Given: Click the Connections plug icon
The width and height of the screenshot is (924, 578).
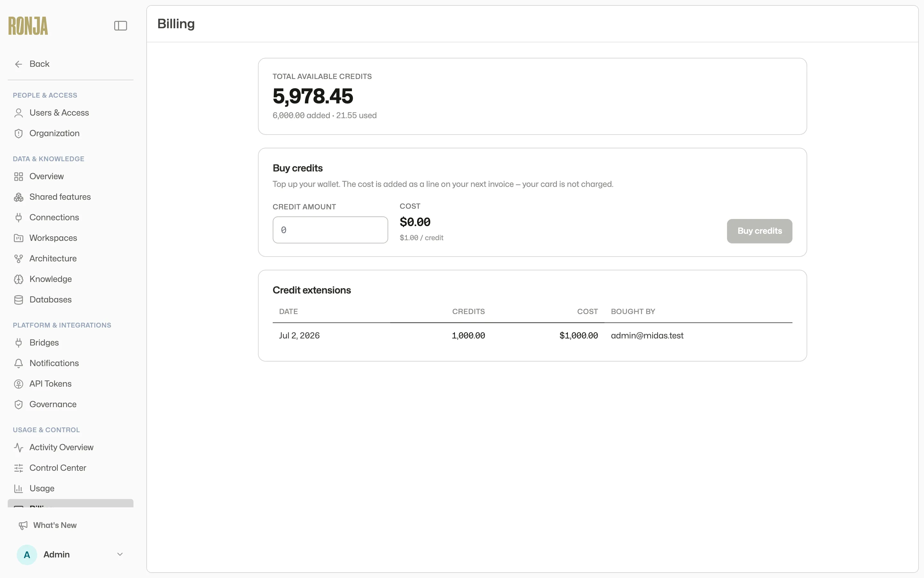Looking at the screenshot, I should 18,217.
